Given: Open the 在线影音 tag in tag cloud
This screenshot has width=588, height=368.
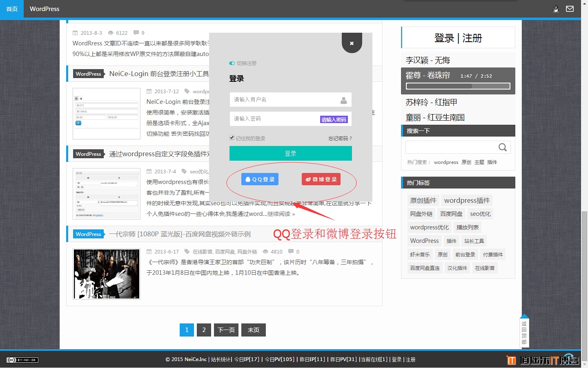Looking at the screenshot, I should (x=485, y=268).
